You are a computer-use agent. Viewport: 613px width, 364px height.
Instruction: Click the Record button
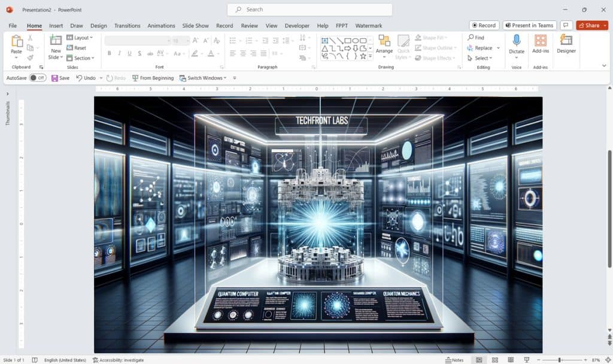pyautogui.click(x=483, y=25)
